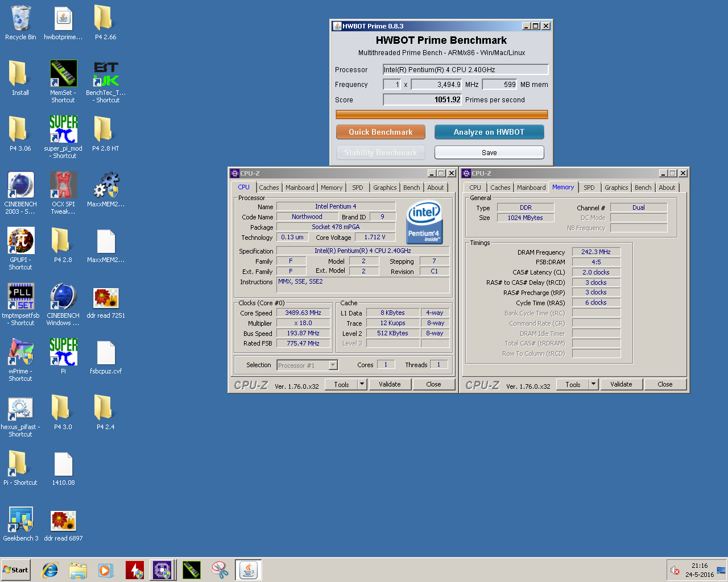This screenshot has width=728, height=582.
Task: Click Quick Benchmark button
Action: [x=380, y=132]
